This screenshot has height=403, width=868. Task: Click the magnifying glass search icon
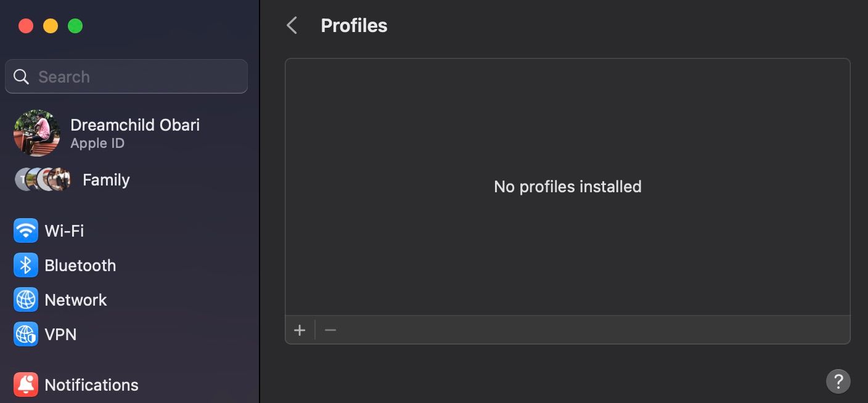click(22, 77)
